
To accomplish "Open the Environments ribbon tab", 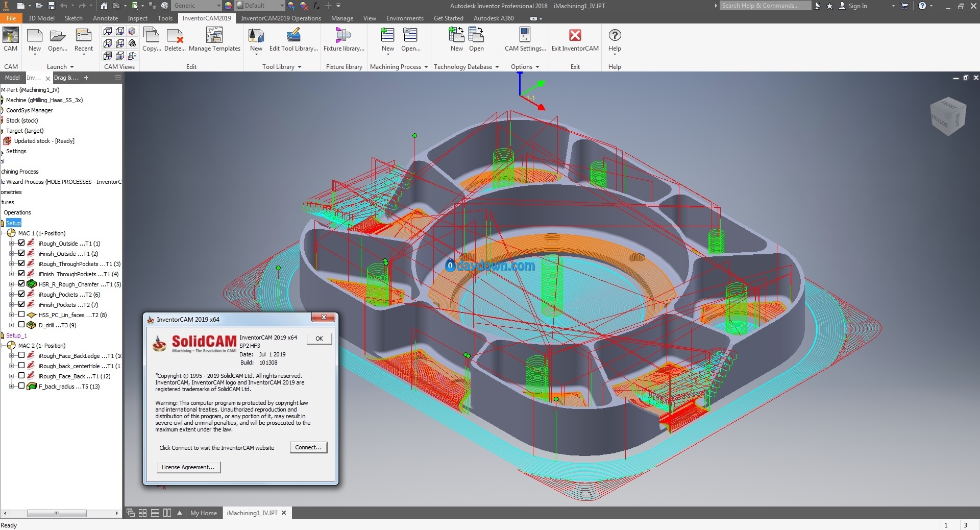I will pyautogui.click(x=405, y=18).
